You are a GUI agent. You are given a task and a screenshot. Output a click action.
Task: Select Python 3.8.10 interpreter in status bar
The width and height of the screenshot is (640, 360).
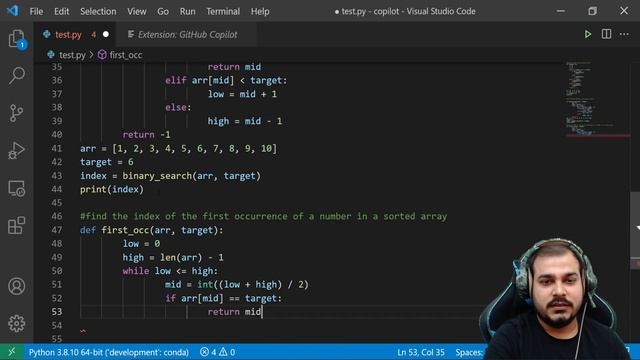(109, 352)
